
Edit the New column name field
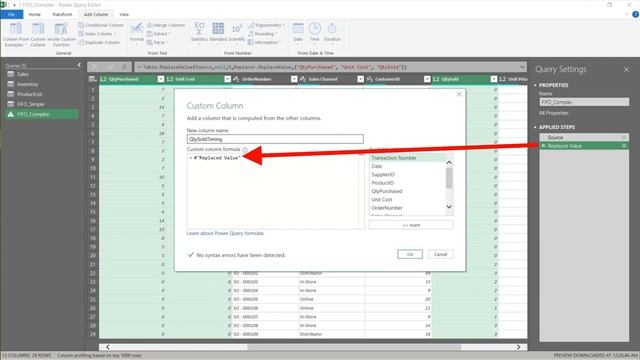coord(275,139)
